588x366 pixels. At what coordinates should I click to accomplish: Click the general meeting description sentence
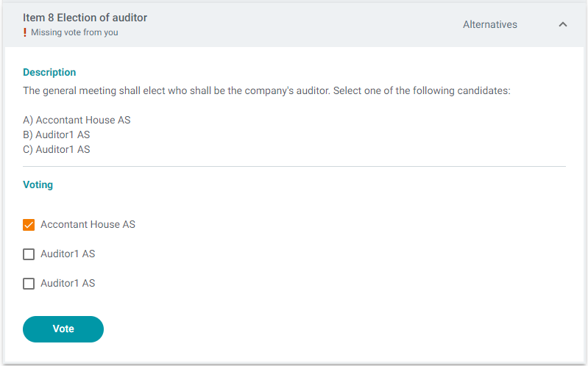pos(266,90)
